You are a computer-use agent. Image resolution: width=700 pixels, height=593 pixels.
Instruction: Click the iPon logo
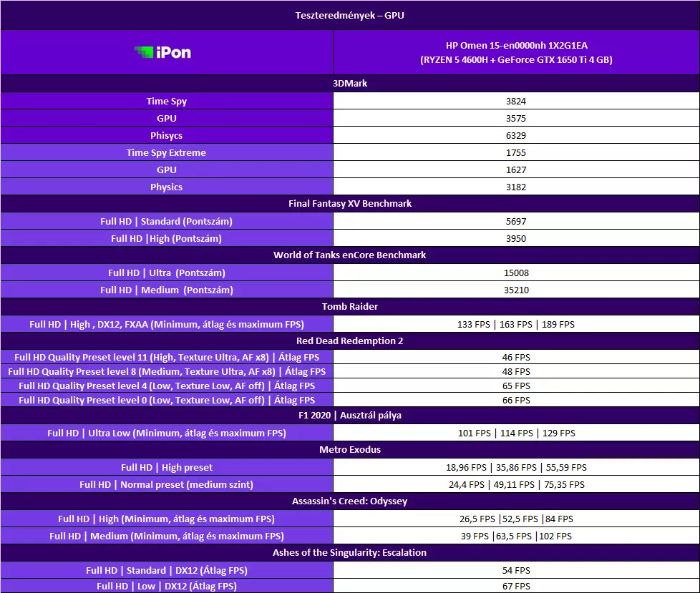[x=162, y=52]
